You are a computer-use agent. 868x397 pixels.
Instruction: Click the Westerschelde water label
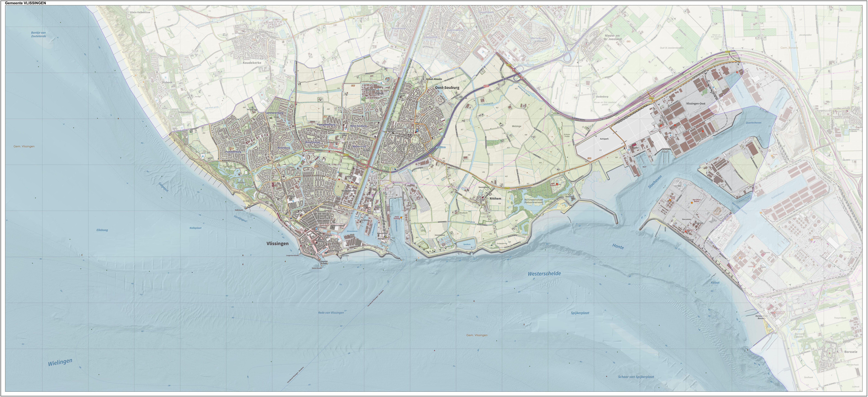pos(544,274)
